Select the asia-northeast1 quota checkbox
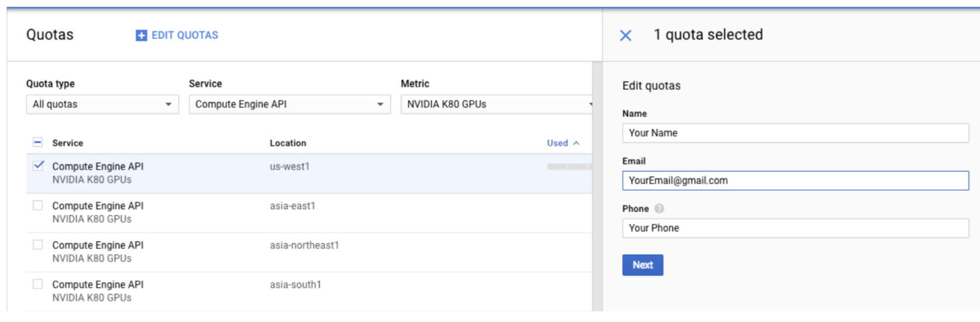This screenshot has height=322, width=980. tap(38, 244)
